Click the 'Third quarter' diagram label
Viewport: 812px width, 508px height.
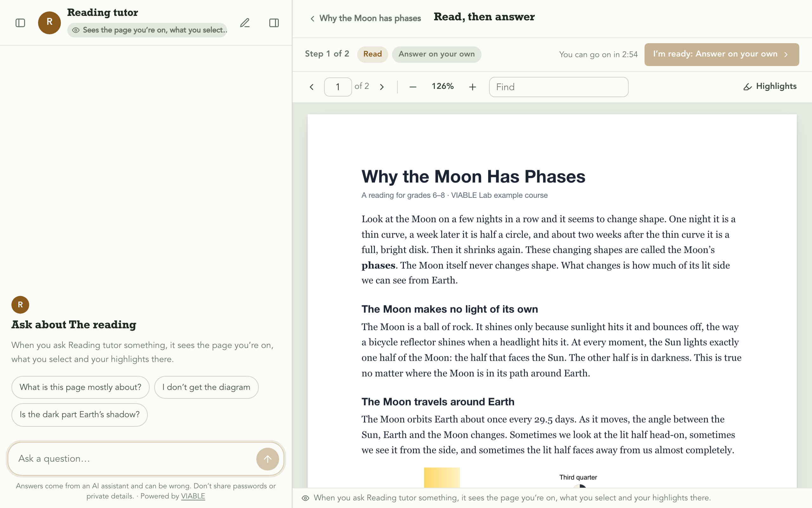point(578,478)
